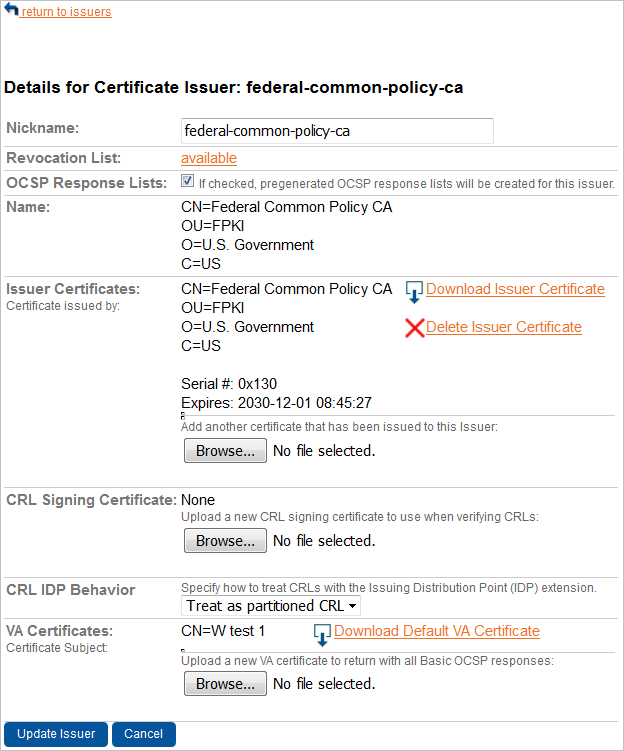Image resolution: width=624 pixels, height=751 pixels.
Task: Click the Download Default VA Certificate icon
Action: pyautogui.click(x=322, y=634)
